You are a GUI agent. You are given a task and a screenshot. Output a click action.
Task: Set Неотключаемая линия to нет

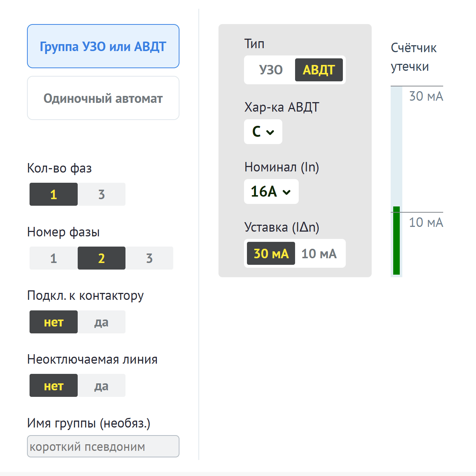coord(54,385)
